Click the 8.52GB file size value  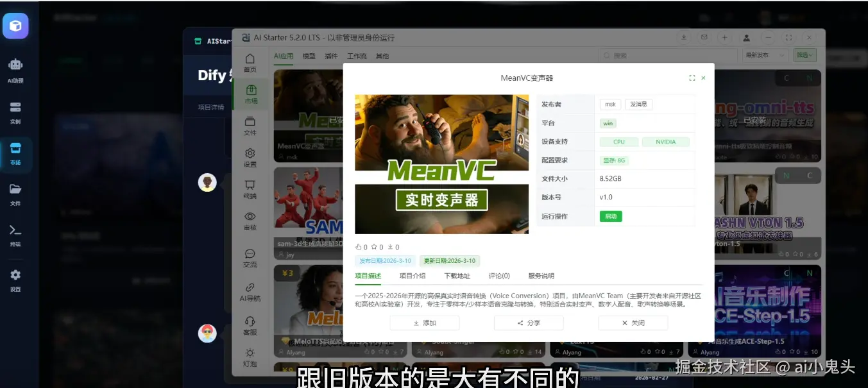[610, 179]
